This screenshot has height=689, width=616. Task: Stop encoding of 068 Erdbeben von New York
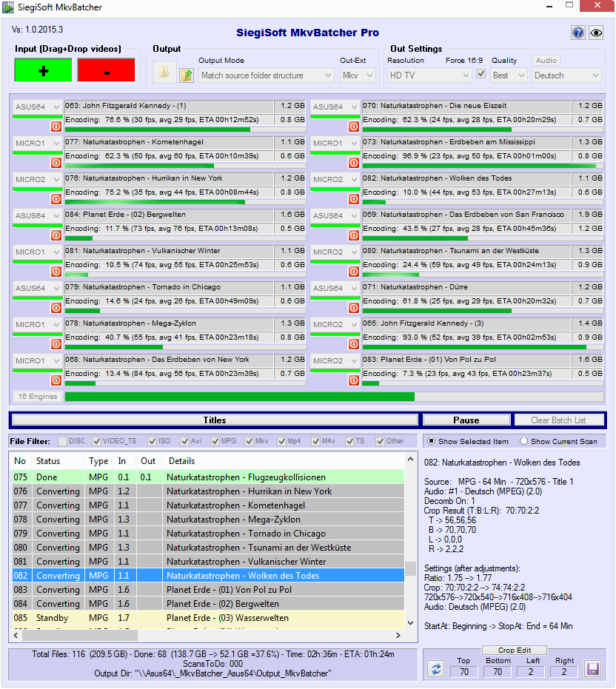tap(56, 380)
